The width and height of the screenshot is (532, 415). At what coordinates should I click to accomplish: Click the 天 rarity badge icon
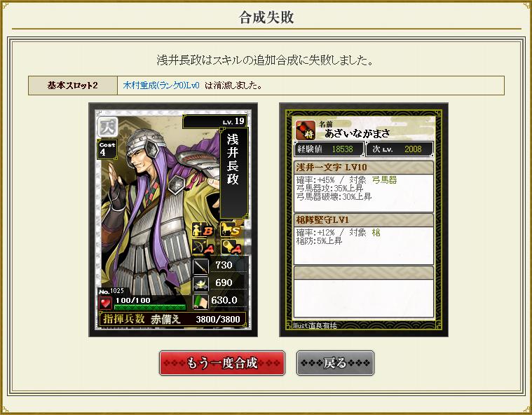pyautogui.click(x=108, y=127)
